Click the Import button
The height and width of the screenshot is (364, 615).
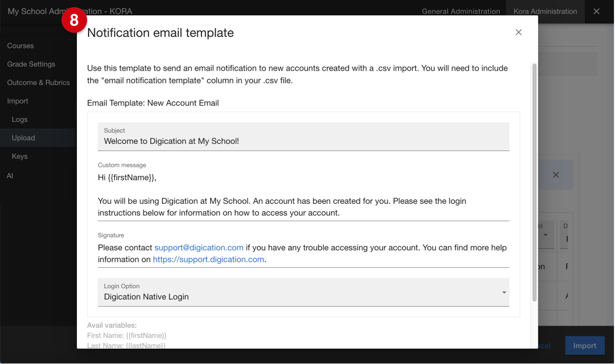[x=585, y=346]
